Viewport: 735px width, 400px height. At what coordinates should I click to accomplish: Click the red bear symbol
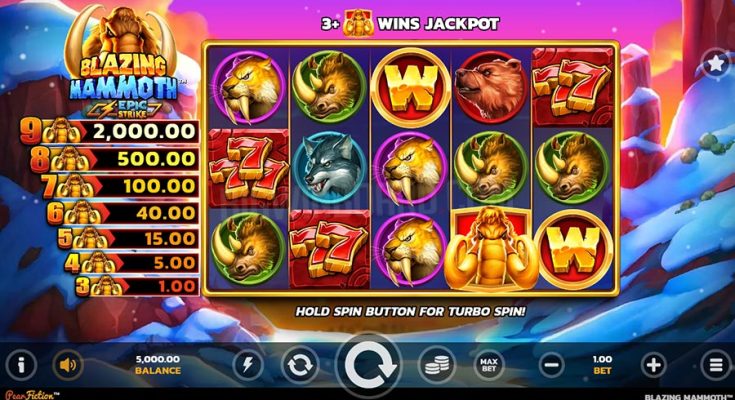[490, 88]
